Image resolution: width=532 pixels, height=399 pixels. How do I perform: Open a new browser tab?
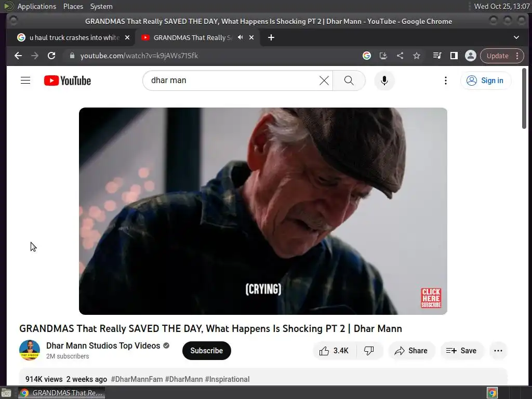click(x=271, y=37)
